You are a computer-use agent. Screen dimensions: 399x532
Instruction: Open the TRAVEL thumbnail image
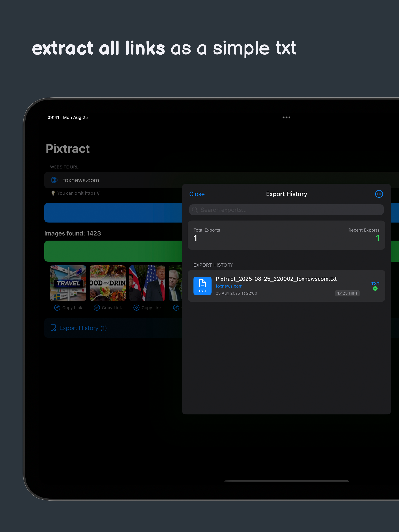(x=68, y=283)
